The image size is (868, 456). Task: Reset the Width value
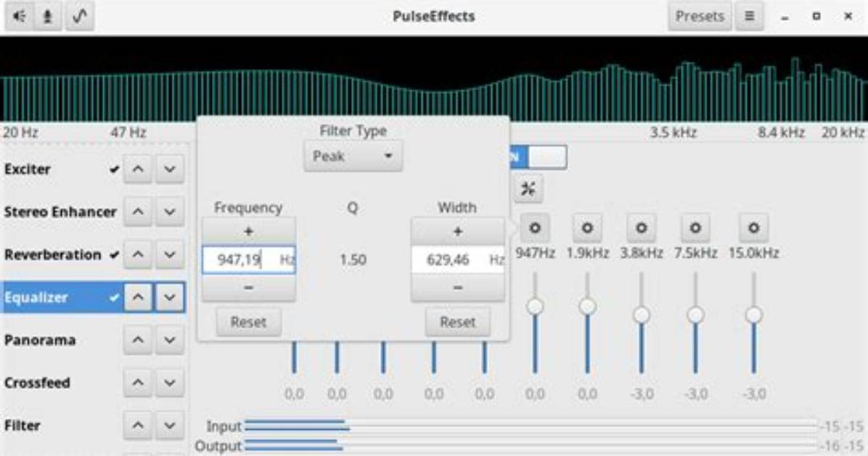tap(458, 322)
